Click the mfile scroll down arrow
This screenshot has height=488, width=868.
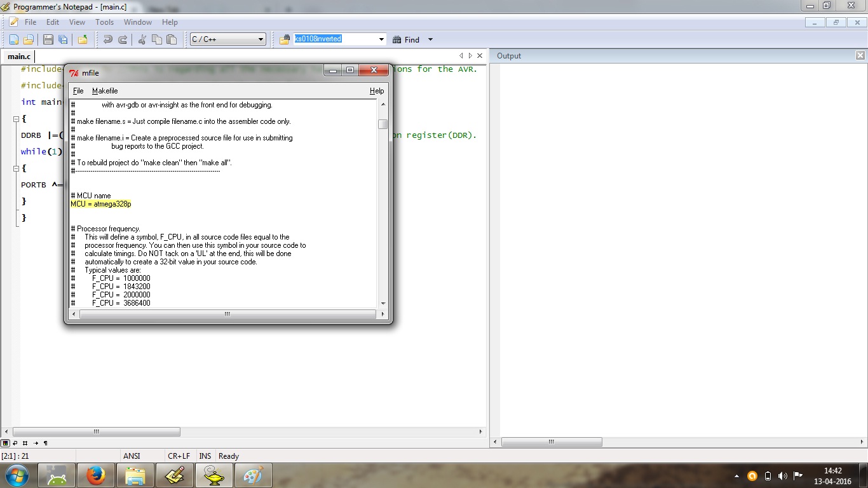click(x=383, y=304)
